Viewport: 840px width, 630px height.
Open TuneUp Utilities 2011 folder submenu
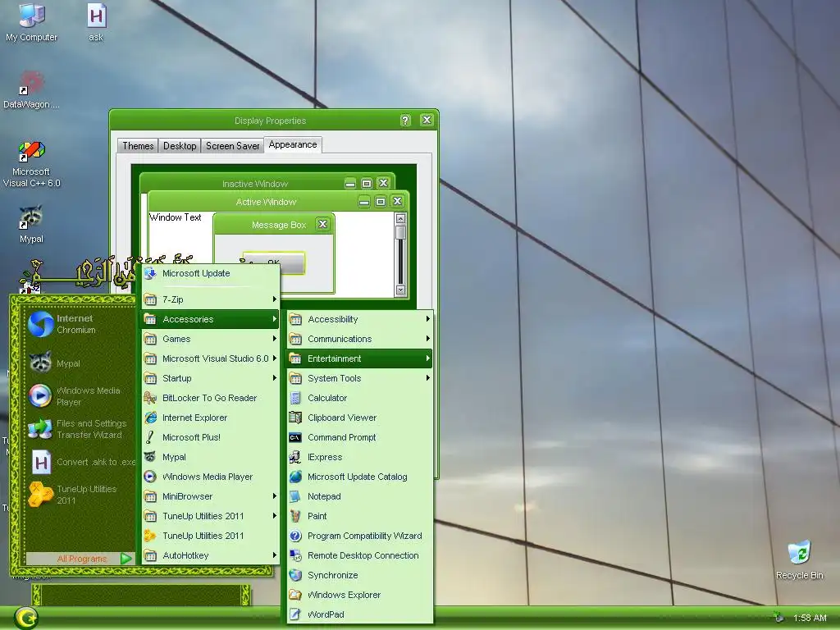[x=210, y=517]
